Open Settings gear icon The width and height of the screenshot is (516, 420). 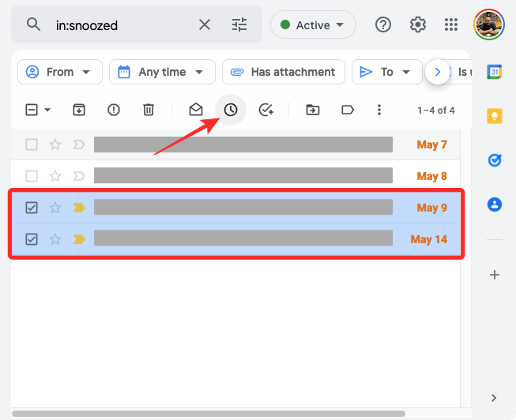(417, 24)
